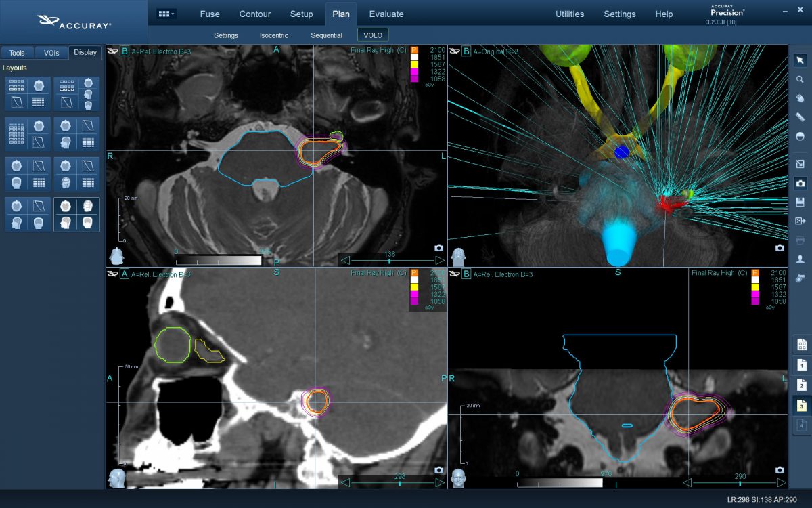This screenshot has width=812, height=508.
Task: Step axial slice forward with right arrow
Action: tap(440, 260)
